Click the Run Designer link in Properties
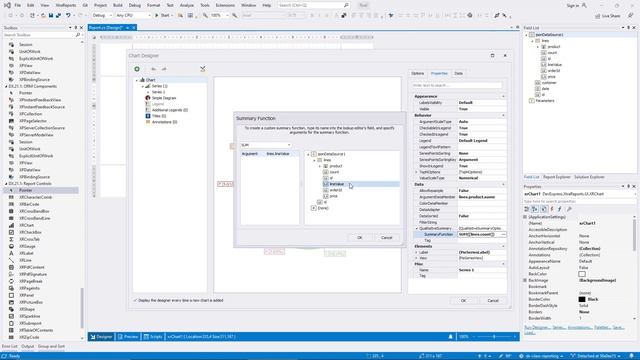This screenshot has width=640, height=360. 537,327
